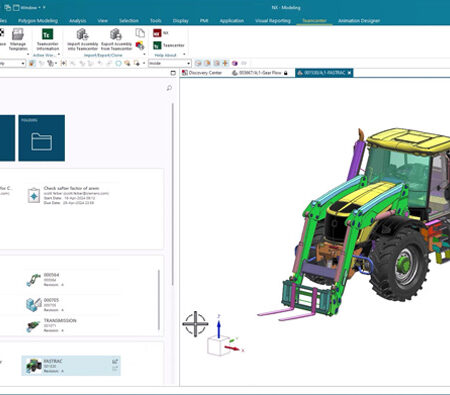Select the highlighted FASTRAC item
The width and height of the screenshot is (450, 395).
point(71,366)
